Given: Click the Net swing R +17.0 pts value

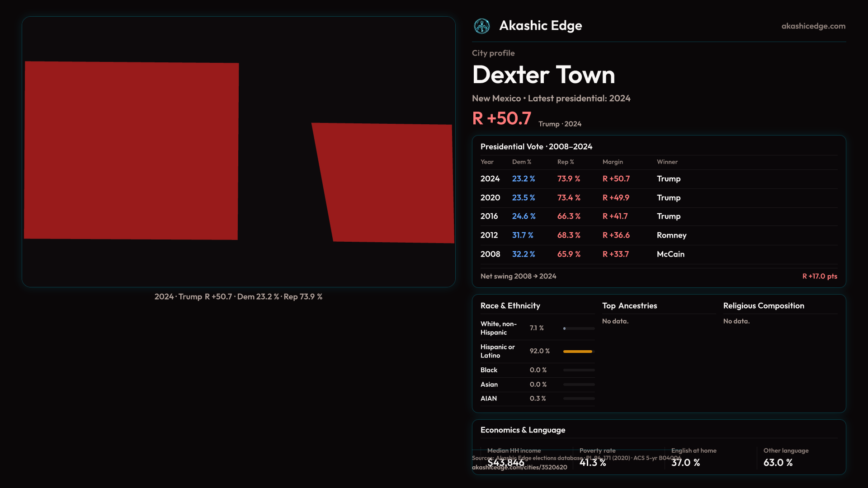Looking at the screenshot, I should pyautogui.click(x=819, y=277).
